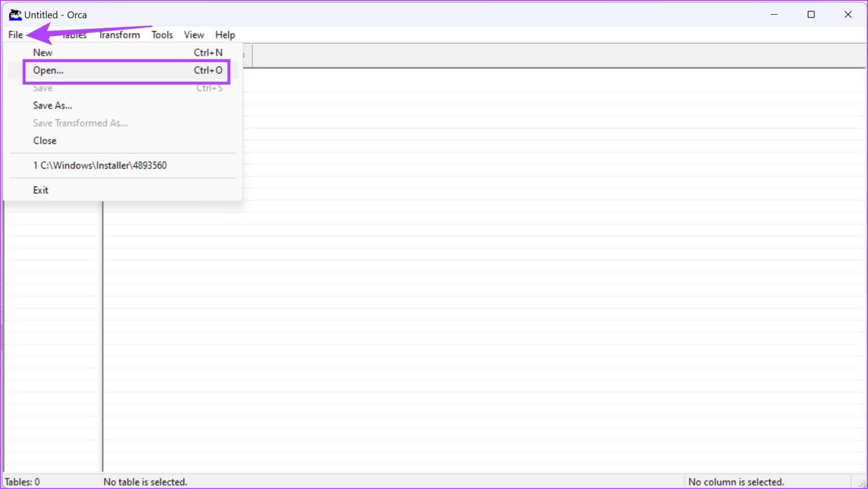Open the Tools menu
Image resolution: width=868 pixels, height=489 pixels.
(162, 34)
